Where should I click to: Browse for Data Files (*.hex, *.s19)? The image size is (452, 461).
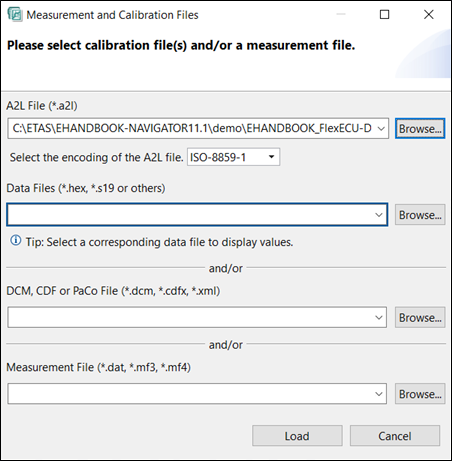(x=420, y=215)
